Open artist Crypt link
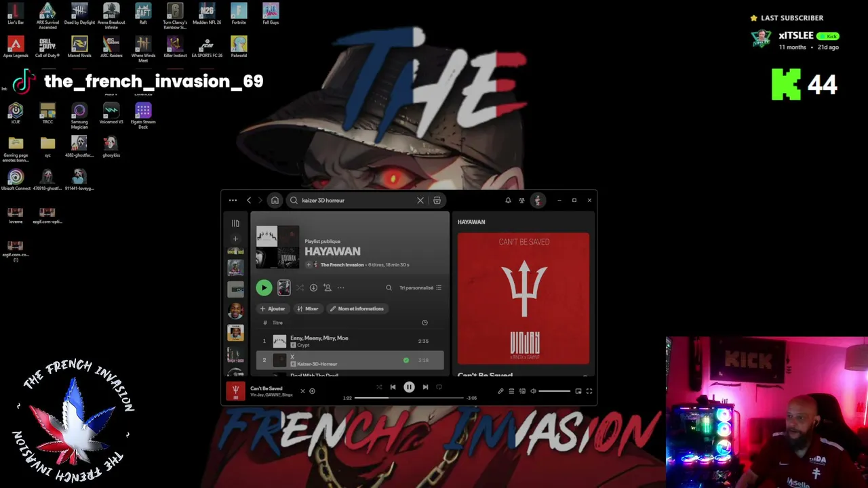Image resolution: width=868 pixels, height=488 pixels. coord(303,346)
